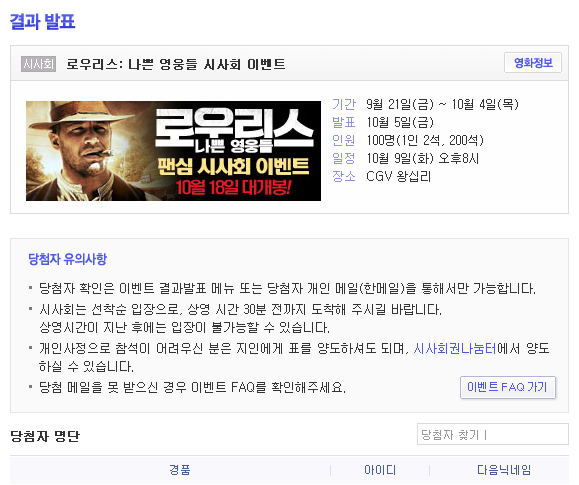Click the 결과 발표 page heading
Screen dimensions: 579x485
coord(42,21)
